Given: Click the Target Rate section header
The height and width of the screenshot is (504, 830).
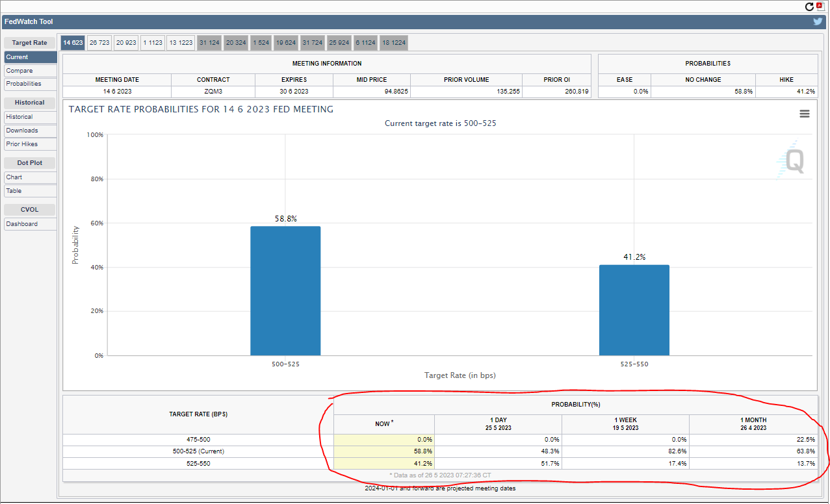Looking at the screenshot, I should tap(30, 43).
